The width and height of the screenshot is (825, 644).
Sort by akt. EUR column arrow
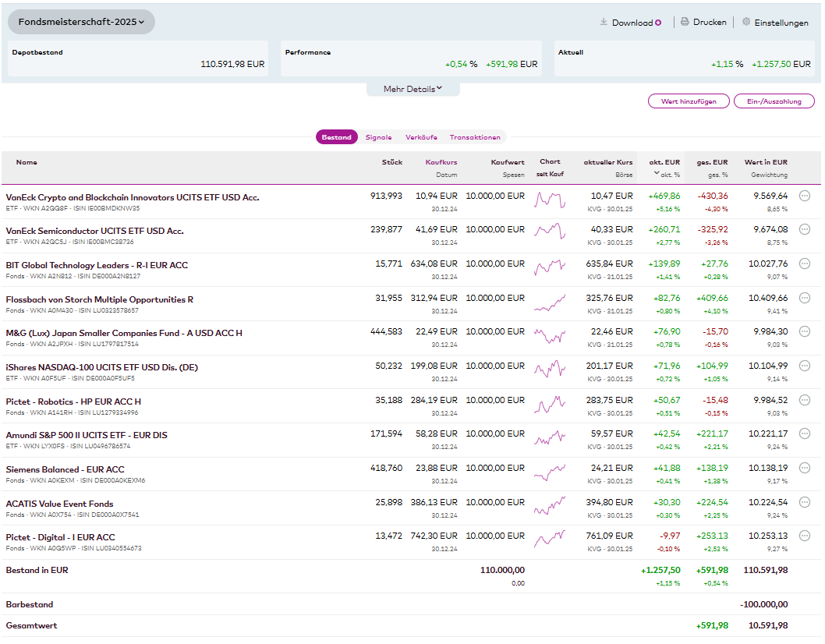pos(657,173)
